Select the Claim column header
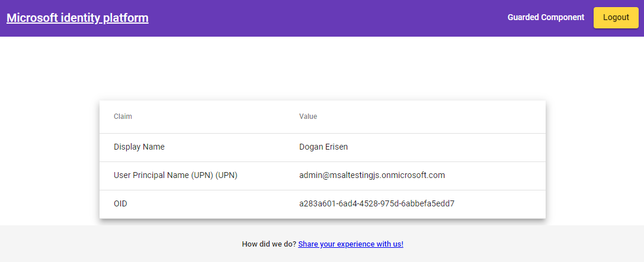This screenshot has height=262, width=644. [123, 117]
